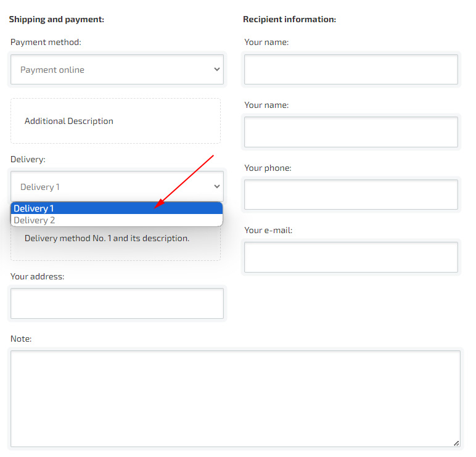Open the Payment method dropdown
Screen dimensions: 476x457
pyautogui.click(x=117, y=70)
